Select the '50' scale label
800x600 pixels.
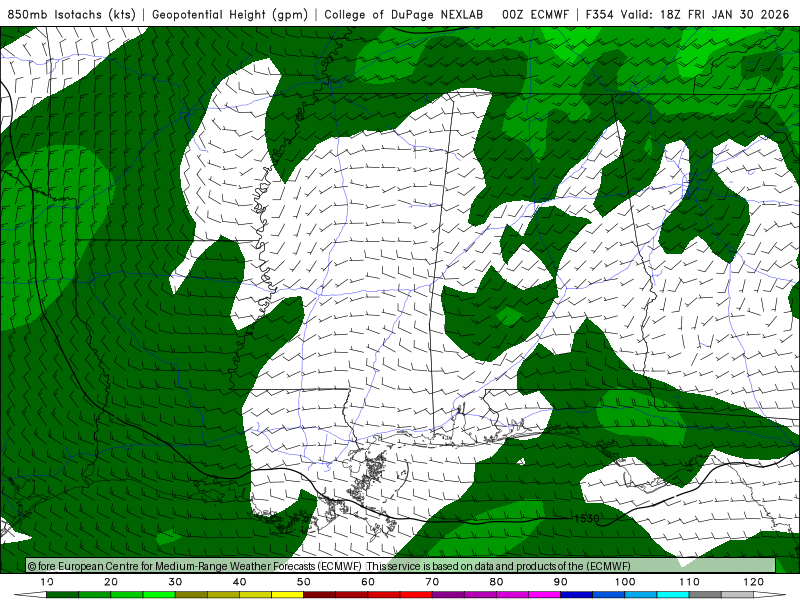pos(304,582)
